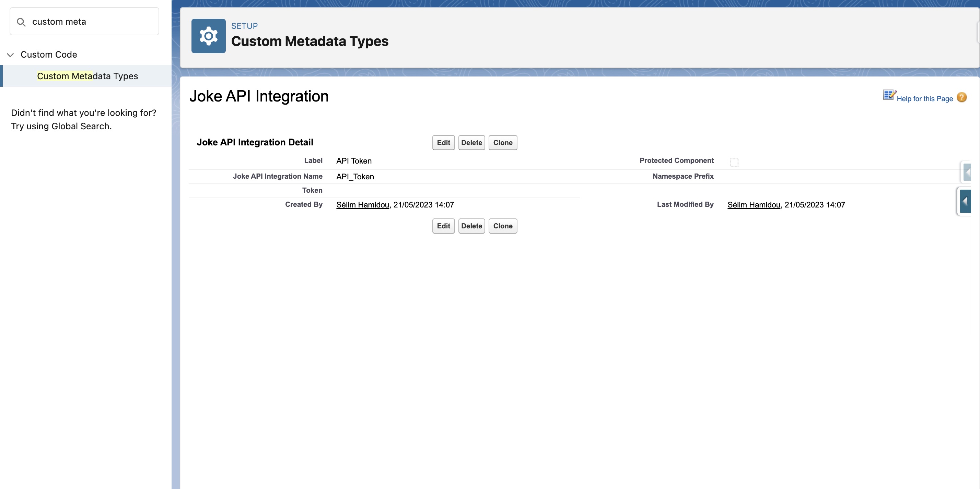Focus the Quick Find search field
This screenshot has height=489, width=980.
point(84,22)
